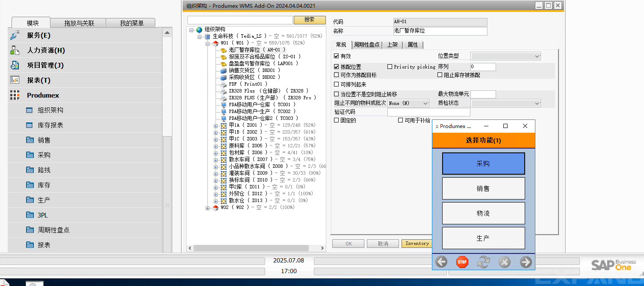
Task: Click the tree search input field
Action: (240, 20)
